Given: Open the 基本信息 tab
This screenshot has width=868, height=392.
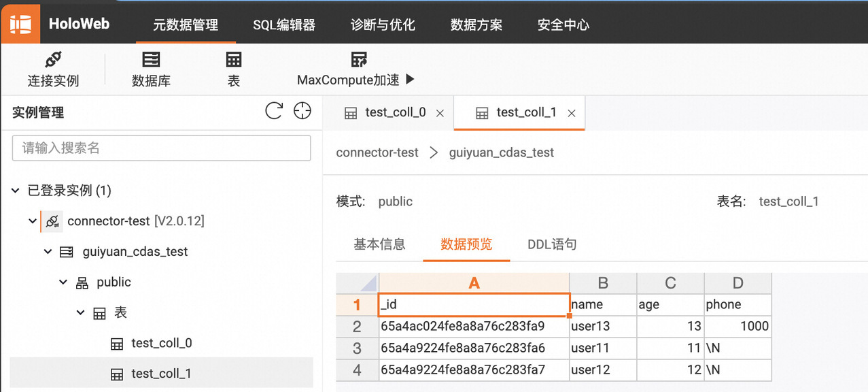Looking at the screenshot, I should 379,244.
